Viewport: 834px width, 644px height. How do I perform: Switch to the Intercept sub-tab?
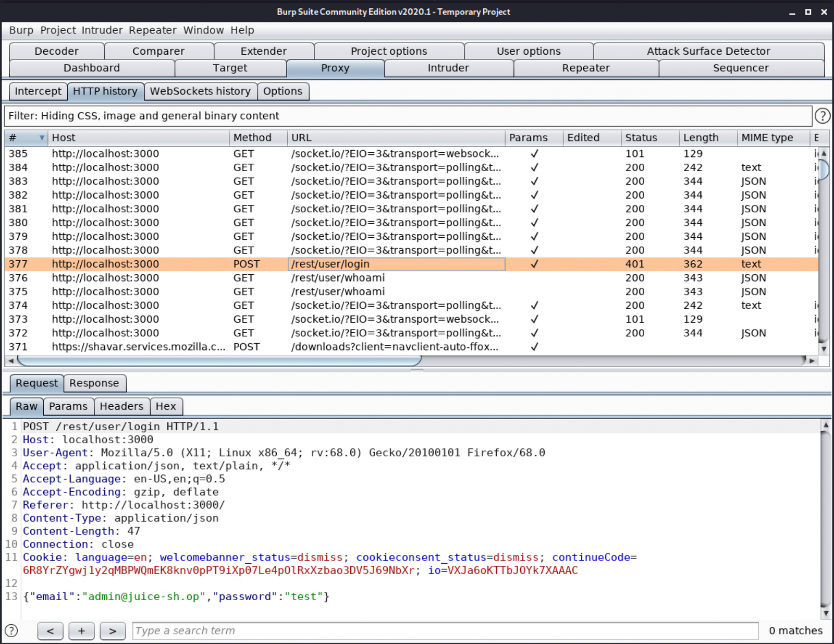point(38,91)
